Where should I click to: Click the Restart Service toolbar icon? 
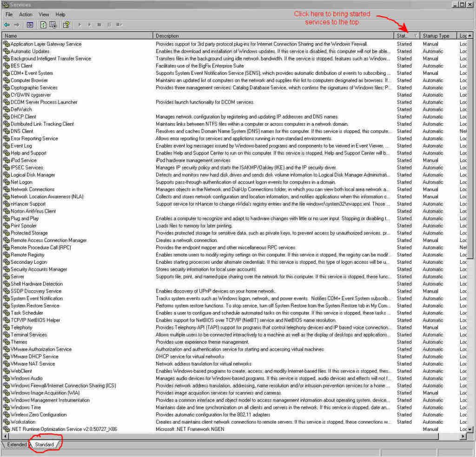point(119,25)
